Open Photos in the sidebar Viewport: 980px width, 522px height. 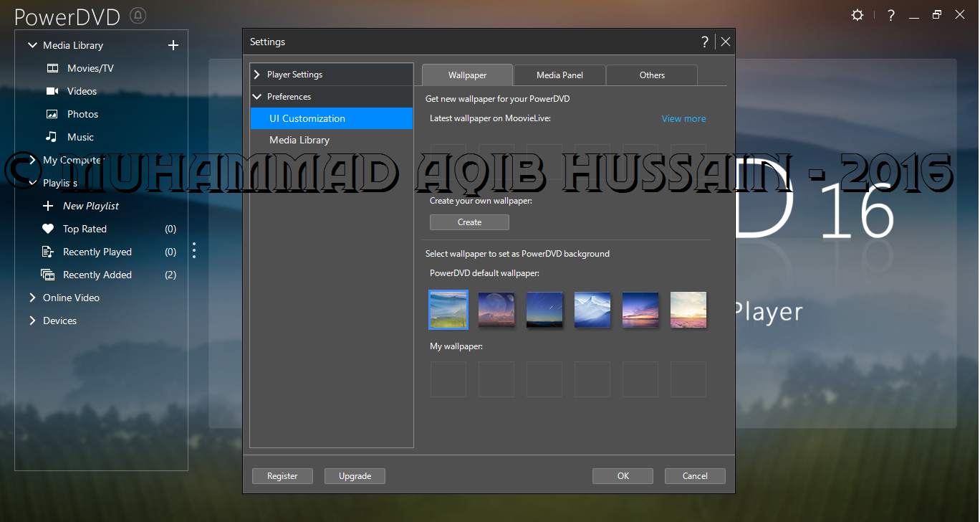point(82,114)
